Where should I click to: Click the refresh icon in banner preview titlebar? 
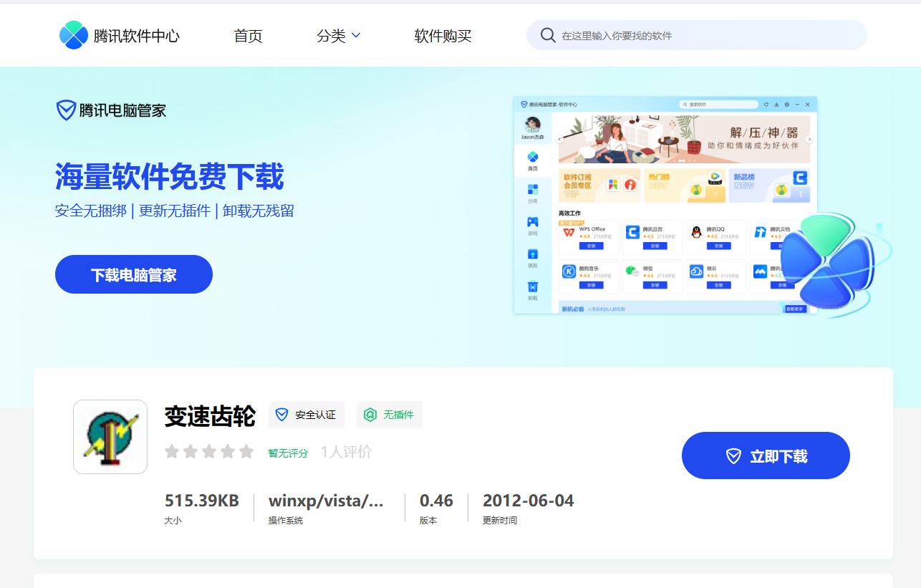pos(766,105)
